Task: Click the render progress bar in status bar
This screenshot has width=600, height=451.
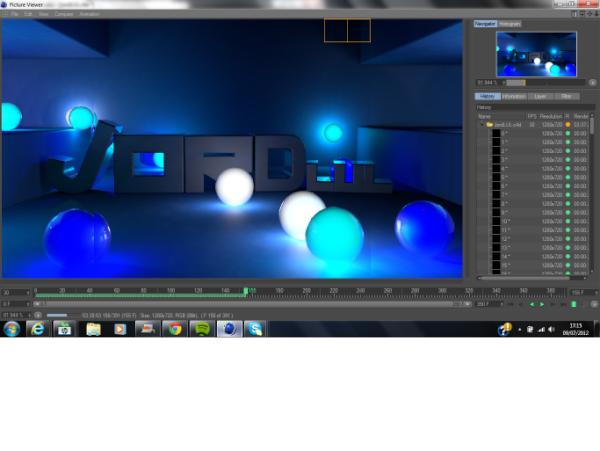Action: (57, 316)
